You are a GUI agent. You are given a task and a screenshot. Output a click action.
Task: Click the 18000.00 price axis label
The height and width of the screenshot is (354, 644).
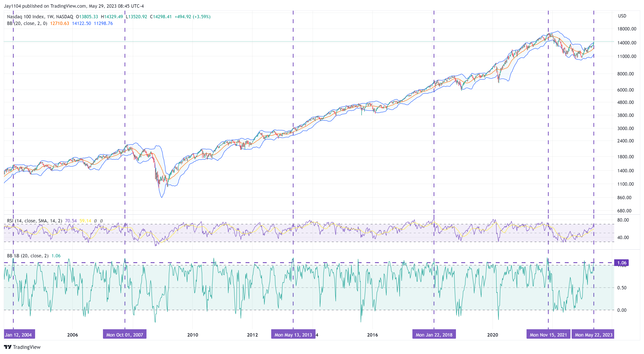click(627, 29)
